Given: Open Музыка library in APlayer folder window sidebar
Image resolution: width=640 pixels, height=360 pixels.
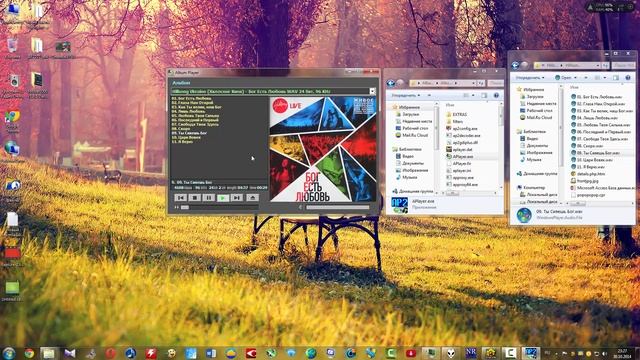Looking at the screenshot, I should [407, 178].
